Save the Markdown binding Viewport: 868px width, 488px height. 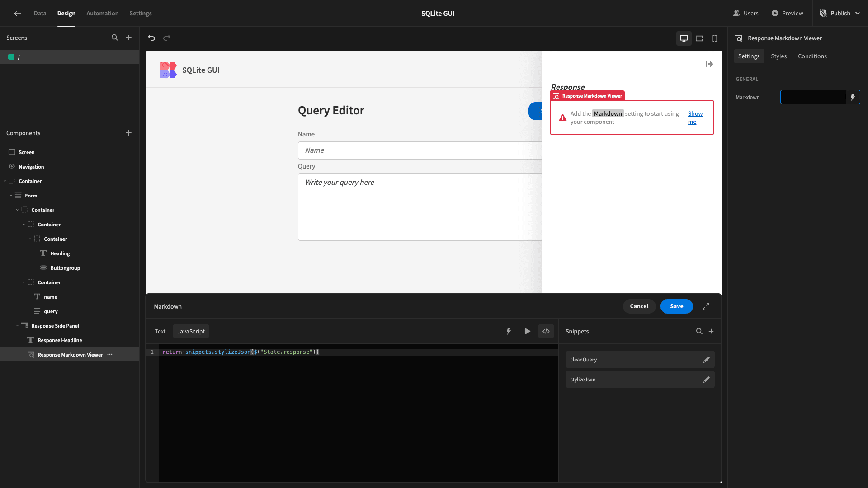coord(676,306)
